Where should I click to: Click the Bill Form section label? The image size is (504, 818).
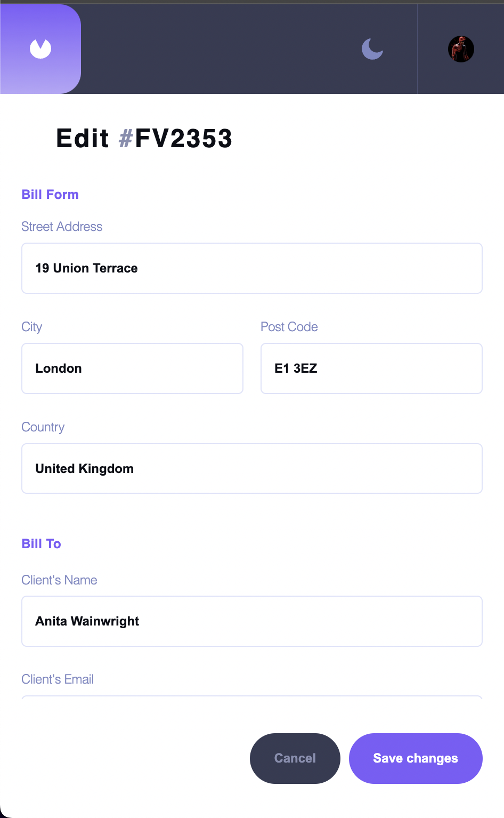50,194
